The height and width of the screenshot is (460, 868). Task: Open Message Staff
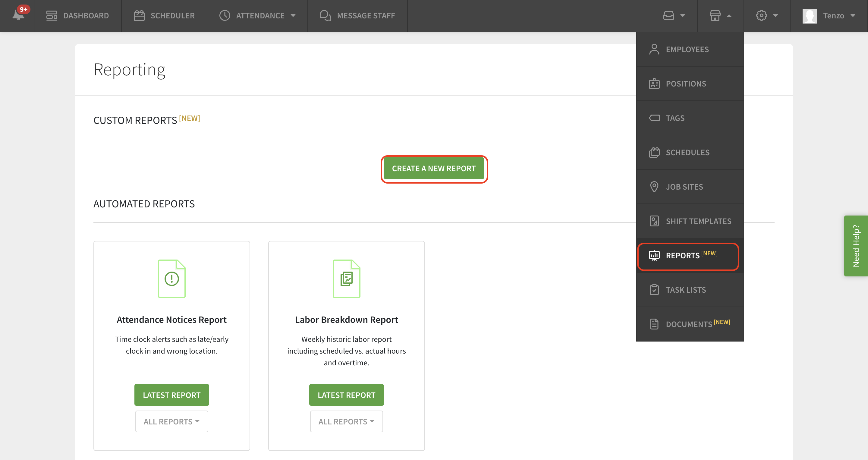click(x=357, y=16)
